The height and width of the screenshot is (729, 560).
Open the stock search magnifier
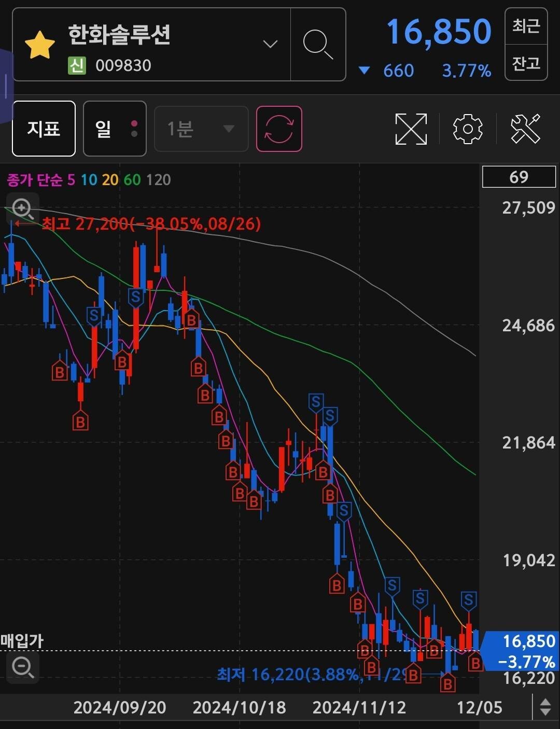pyautogui.click(x=317, y=45)
